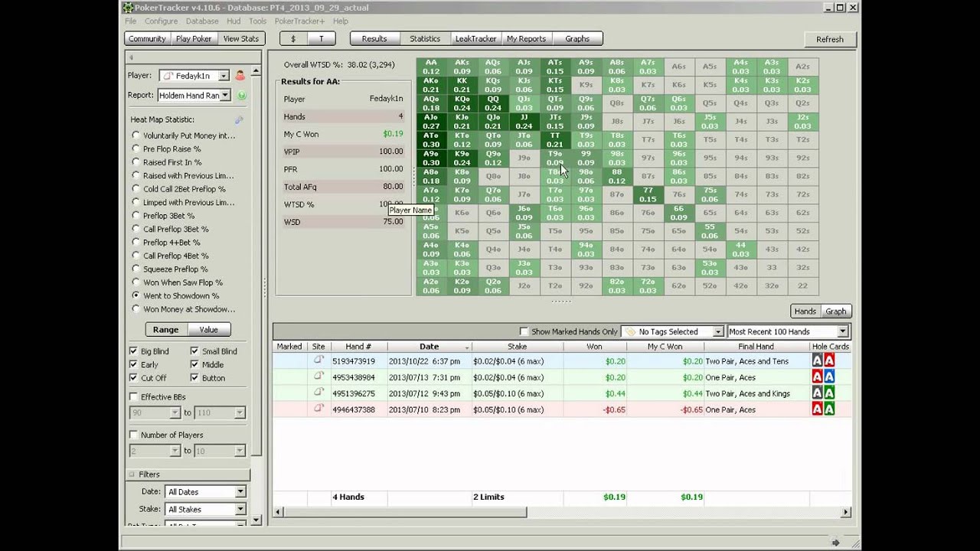
Task: Click the green icon next to the Report dropdown
Action: pos(242,96)
